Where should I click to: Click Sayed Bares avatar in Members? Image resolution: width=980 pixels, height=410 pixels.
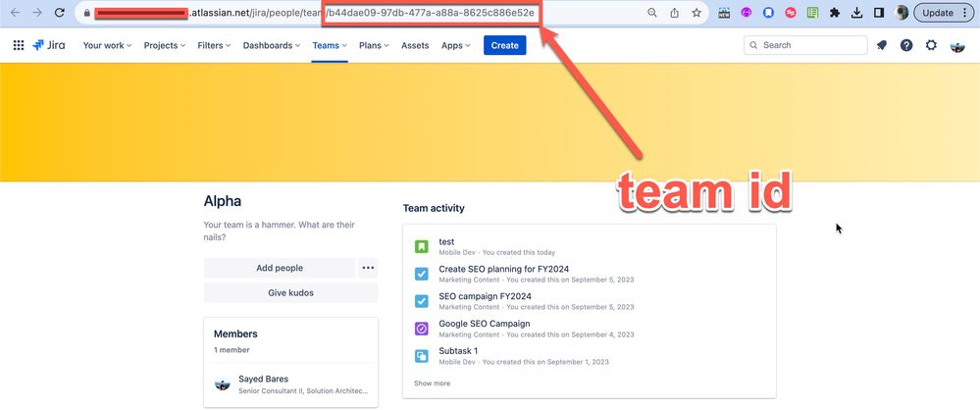click(x=223, y=384)
